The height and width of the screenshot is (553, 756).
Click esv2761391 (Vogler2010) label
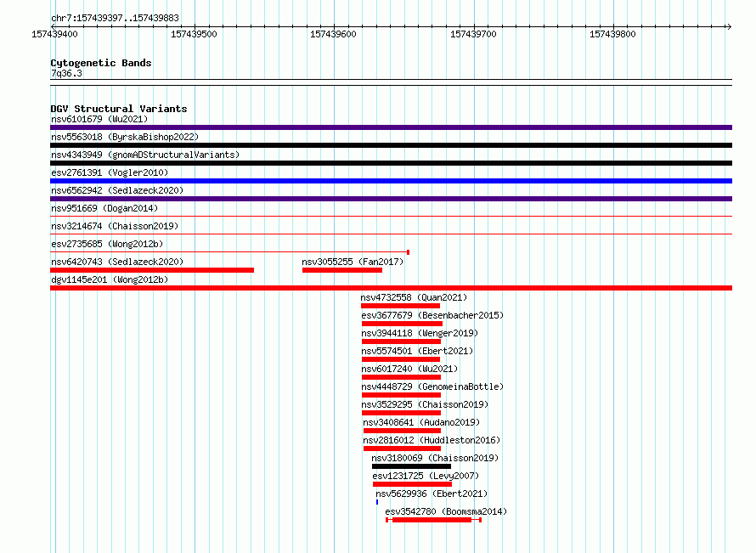point(110,172)
